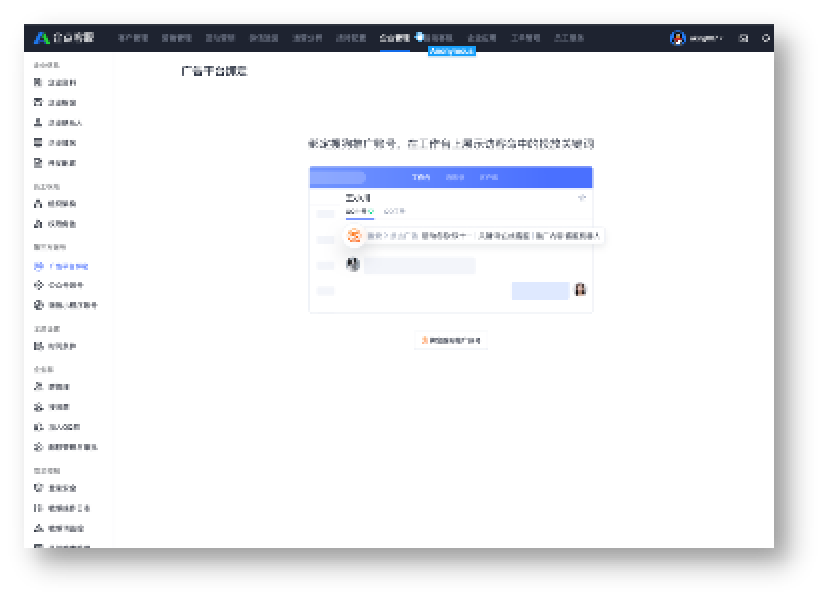
Task: Click the circular icon at header's far right
Action: (x=765, y=38)
